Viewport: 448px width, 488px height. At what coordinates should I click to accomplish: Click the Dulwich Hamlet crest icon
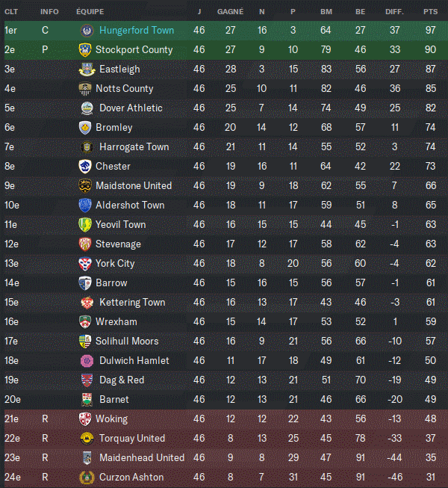click(87, 361)
